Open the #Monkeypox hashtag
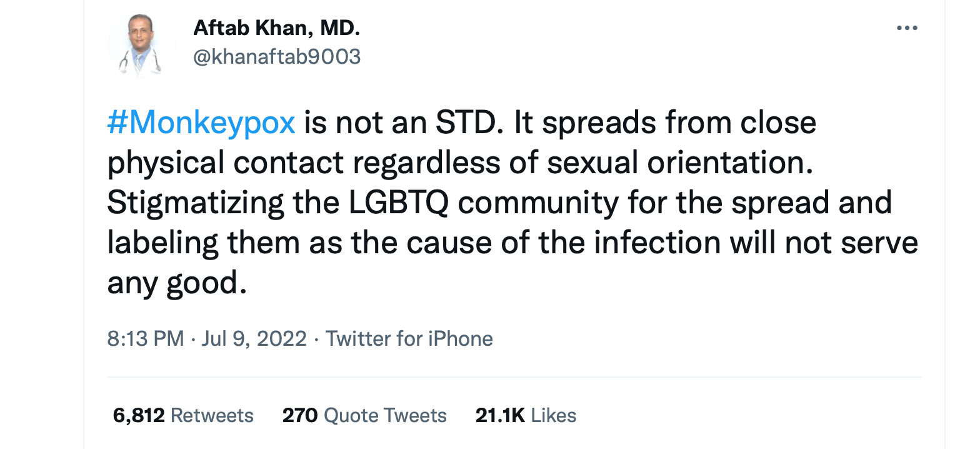The image size is (980, 449). pyautogui.click(x=201, y=123)
